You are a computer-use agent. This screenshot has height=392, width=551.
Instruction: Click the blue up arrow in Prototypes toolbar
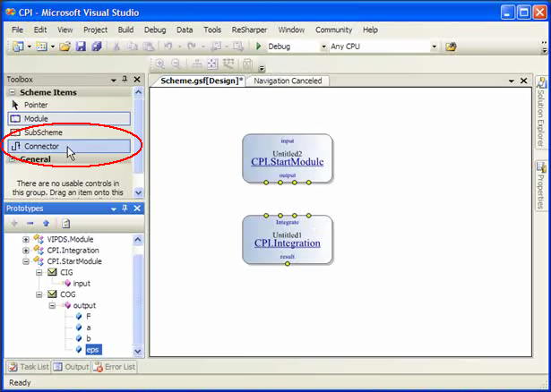(x=46, y=223)
